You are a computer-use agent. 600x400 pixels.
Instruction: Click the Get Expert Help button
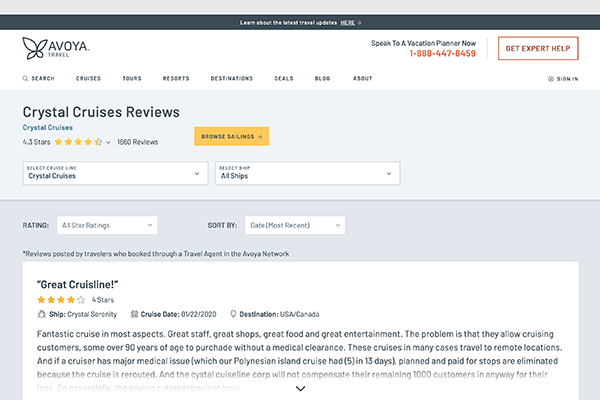(538, 48)
